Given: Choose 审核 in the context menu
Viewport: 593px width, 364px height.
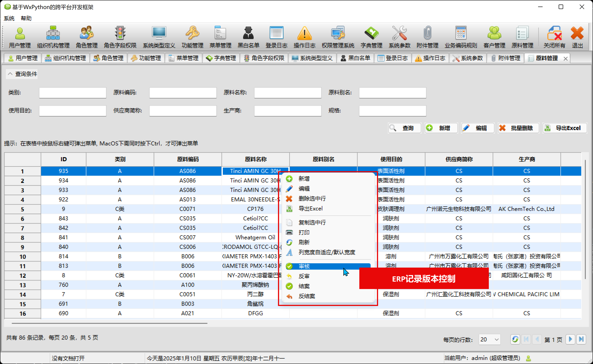Looking at the screenshot, I should point(304,266).
